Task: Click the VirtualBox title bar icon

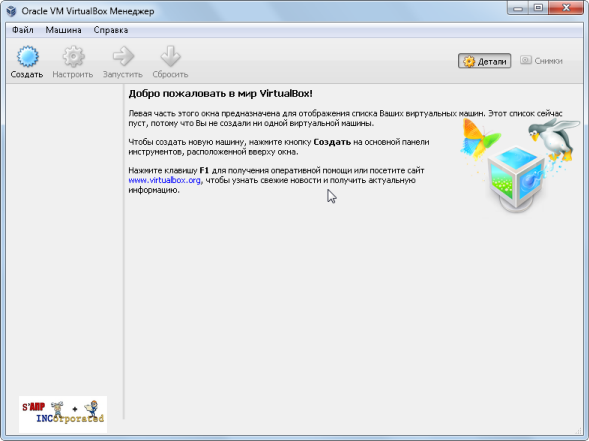Action: 11,11
